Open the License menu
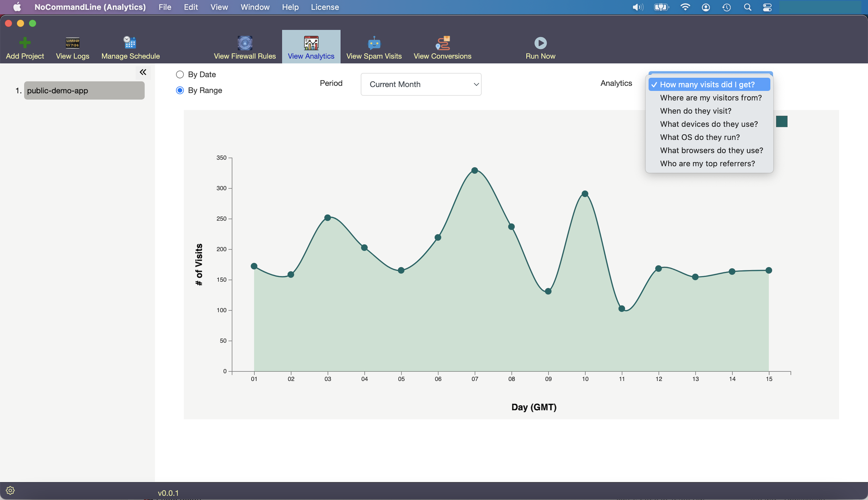The image size is (868, 500). [325, 7]
